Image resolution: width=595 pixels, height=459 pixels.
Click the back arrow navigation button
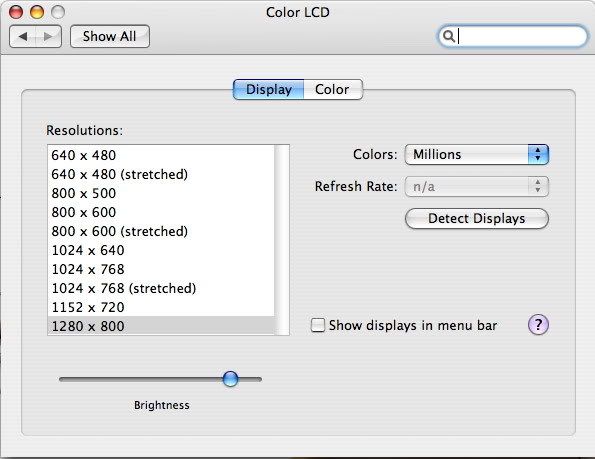(22, 36)
